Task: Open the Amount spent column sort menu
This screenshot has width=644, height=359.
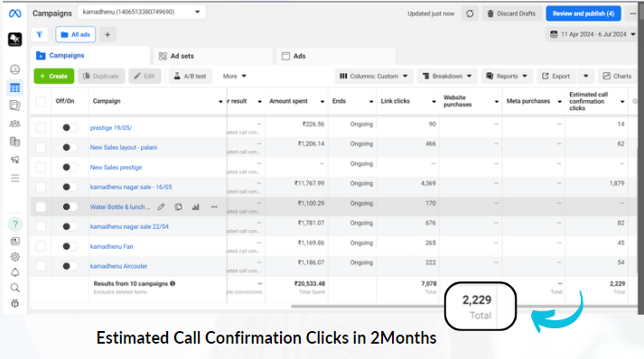Action: point(322,101)
